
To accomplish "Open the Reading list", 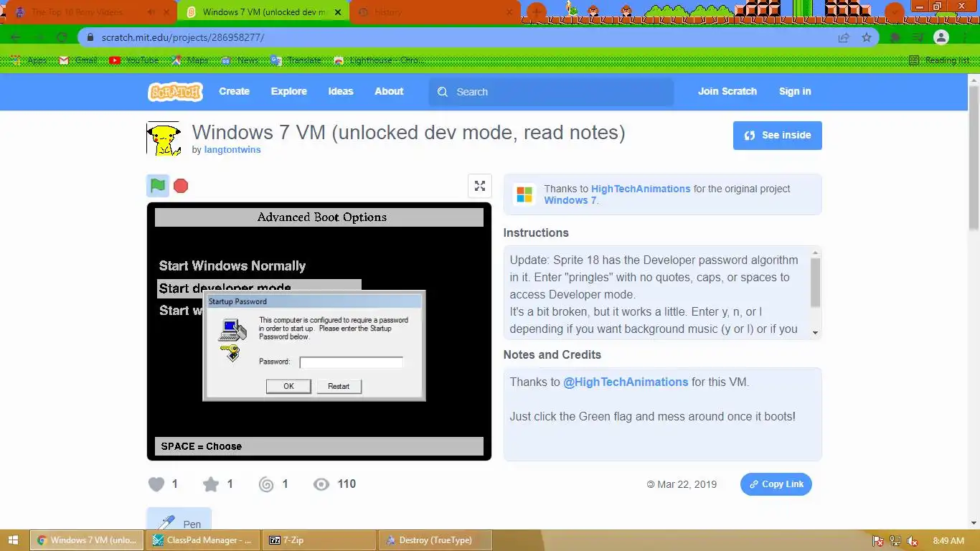I will tap(939, 60).
